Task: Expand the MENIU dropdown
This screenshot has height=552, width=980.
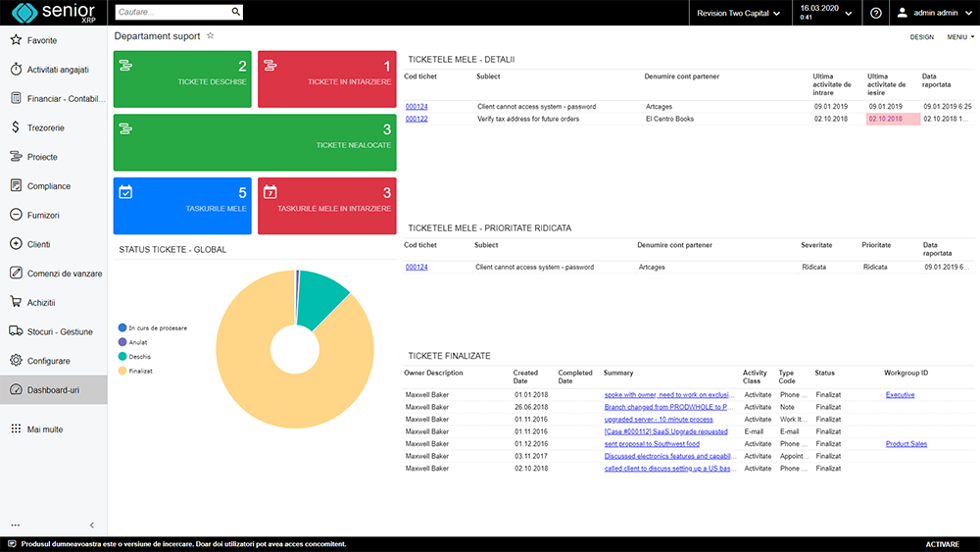Action: [x=960, y=37]
